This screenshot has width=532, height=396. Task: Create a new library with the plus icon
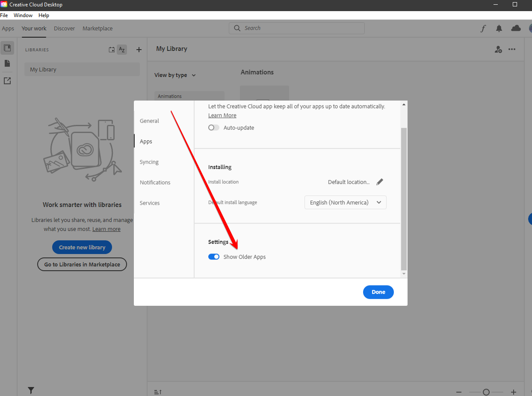pyautogui.click(x=139, y=50)
